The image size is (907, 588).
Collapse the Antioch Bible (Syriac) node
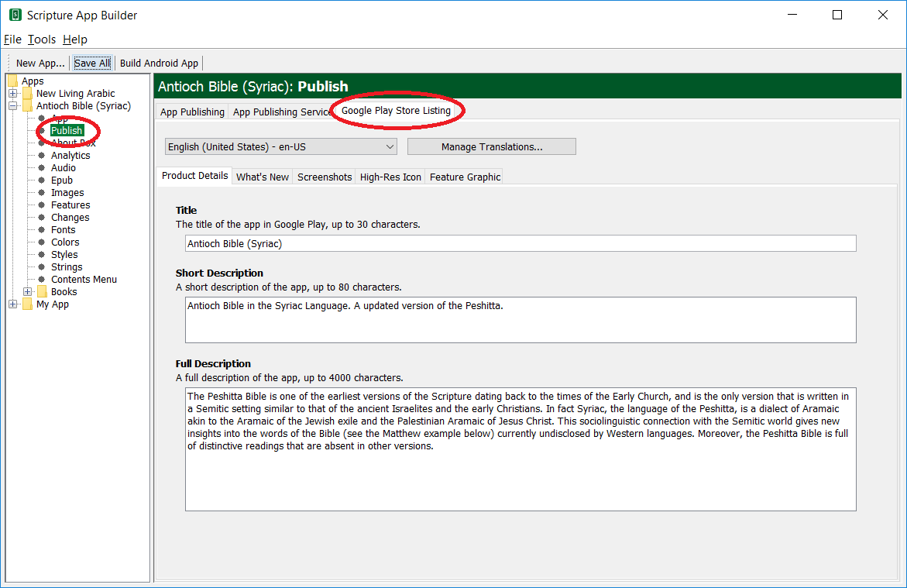click(x=13, y=106)
